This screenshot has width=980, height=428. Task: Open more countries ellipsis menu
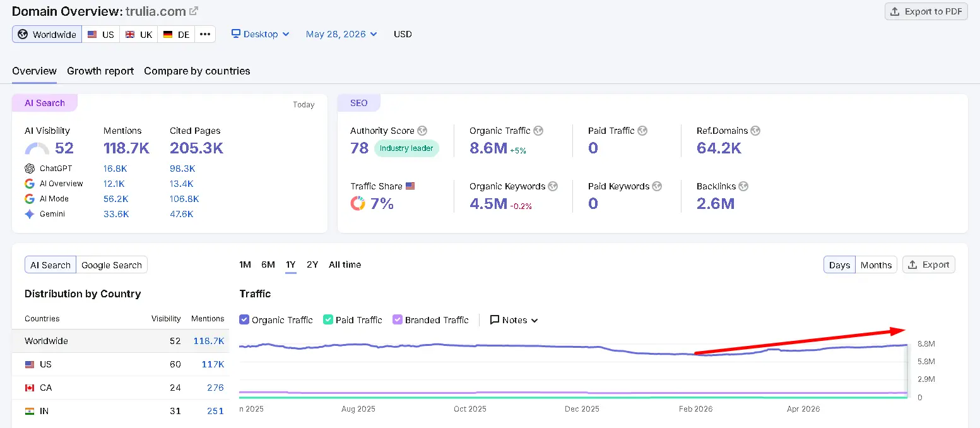click(x=205, y=34)
